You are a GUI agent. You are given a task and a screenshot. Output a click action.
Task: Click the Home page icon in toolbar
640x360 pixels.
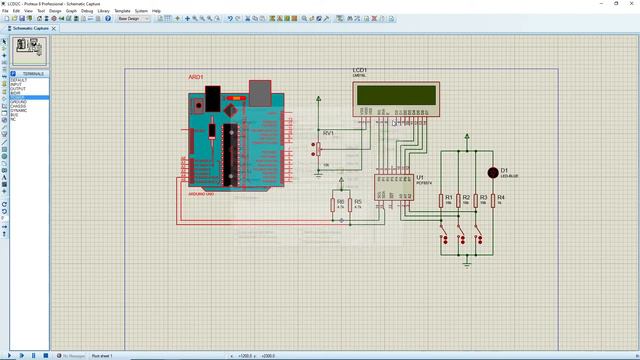(x=39, y=18)
